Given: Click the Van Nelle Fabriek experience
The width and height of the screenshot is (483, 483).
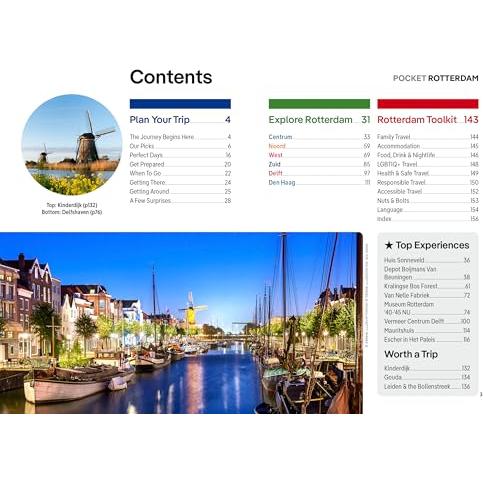Looking at the screenshot, I should [x=427, y=295].
